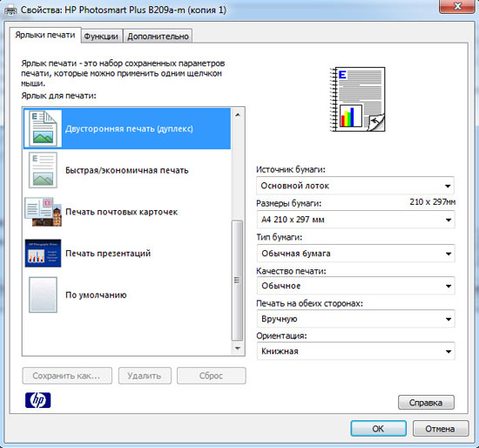Click the HP logo icon
479x448 pixels.
37,400
